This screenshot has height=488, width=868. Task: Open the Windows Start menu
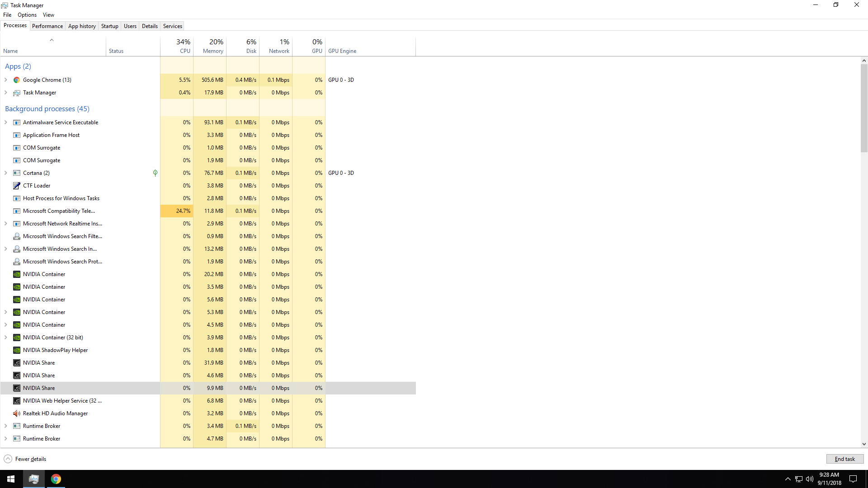[x=11, y=479]
